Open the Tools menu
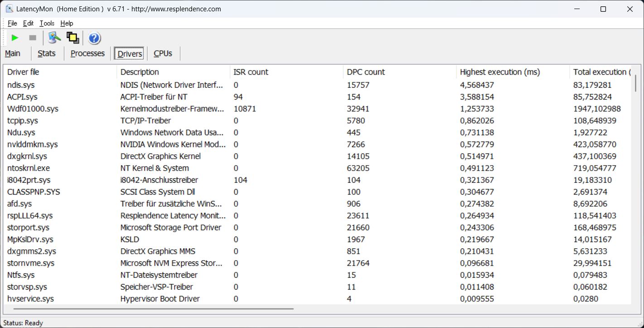644x328 pixels. 47,24
